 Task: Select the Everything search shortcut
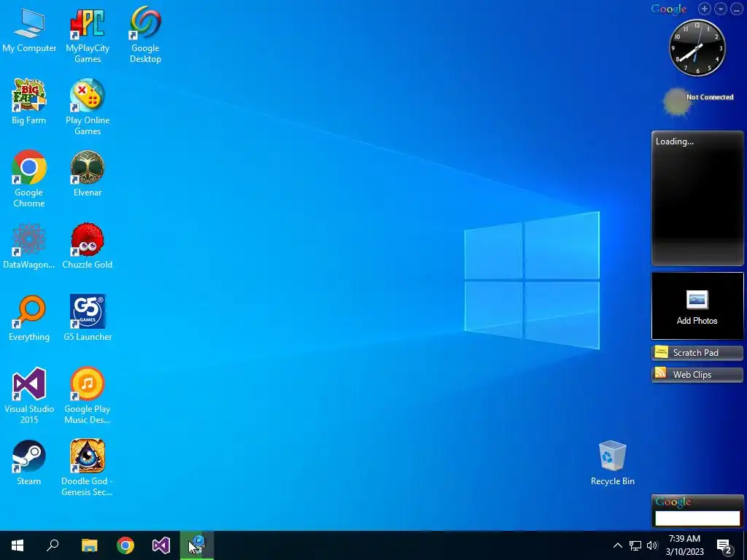(x=29, y=318)
